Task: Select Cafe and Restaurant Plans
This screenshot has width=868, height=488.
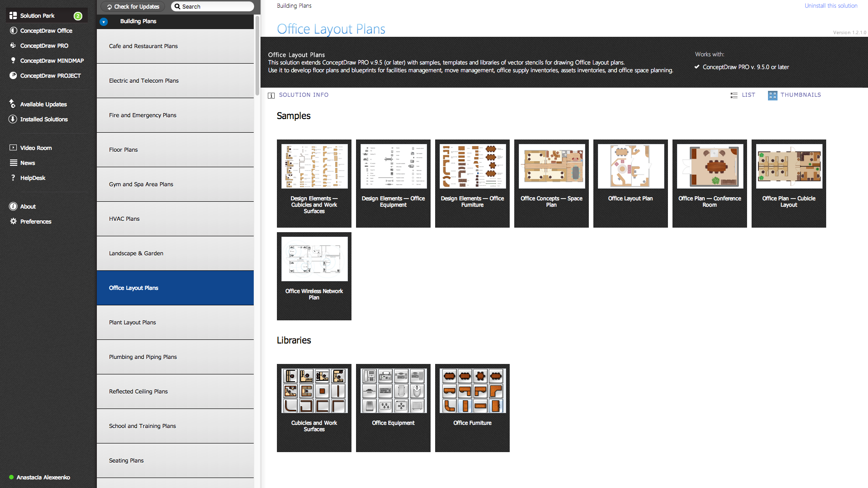Action: coord(175,46)
